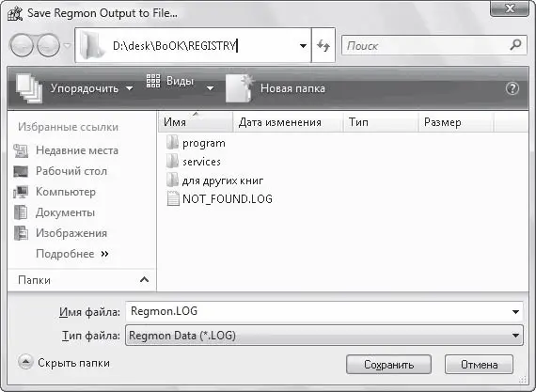
Task: Expand the Папки panel chevron
Action: pos(144,280)
